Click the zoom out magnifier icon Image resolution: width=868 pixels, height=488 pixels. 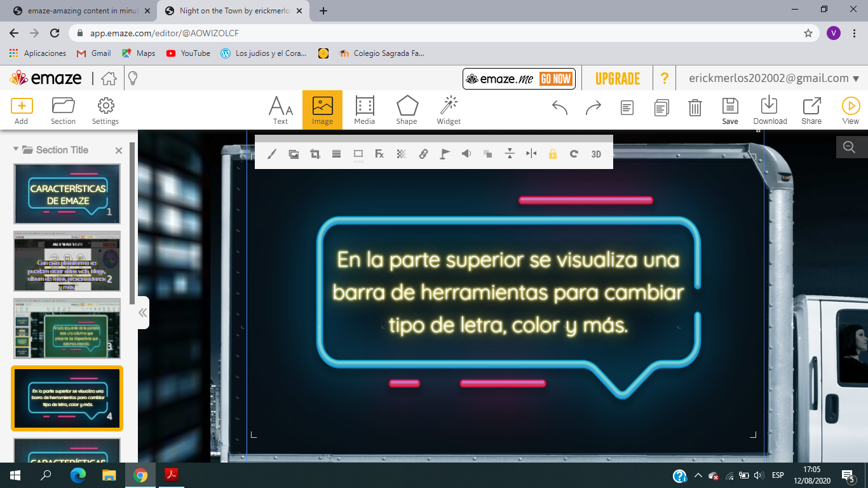point(850,147)
